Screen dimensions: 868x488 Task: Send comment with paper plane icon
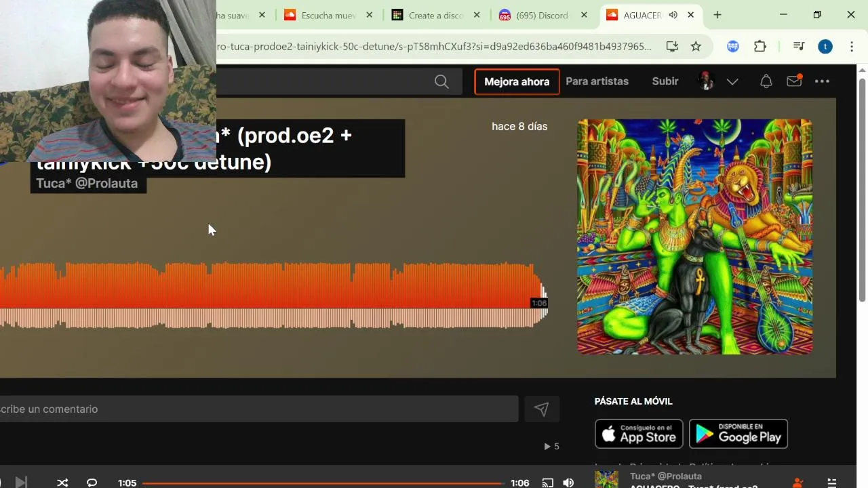(541, 409)
